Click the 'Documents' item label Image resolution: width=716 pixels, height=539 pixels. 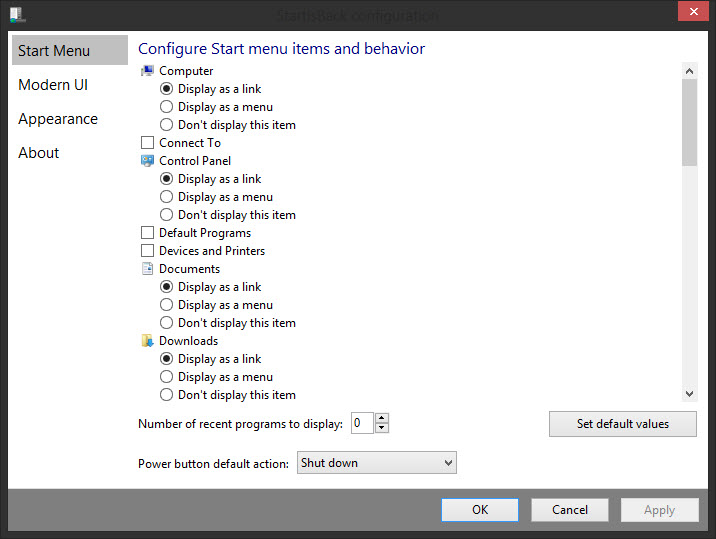pos(190,269)
